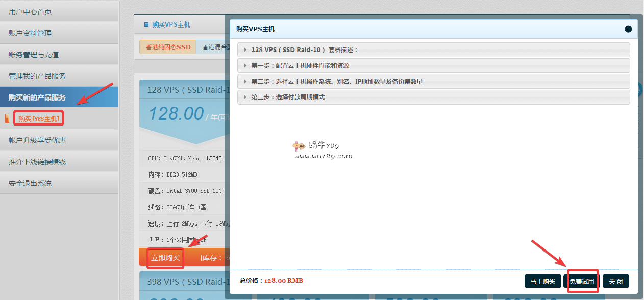Viewport: 644px width, 300px height.
Task: Click the orange icon beside 购买[VPS主机]
Action: (x=7, y=119)
